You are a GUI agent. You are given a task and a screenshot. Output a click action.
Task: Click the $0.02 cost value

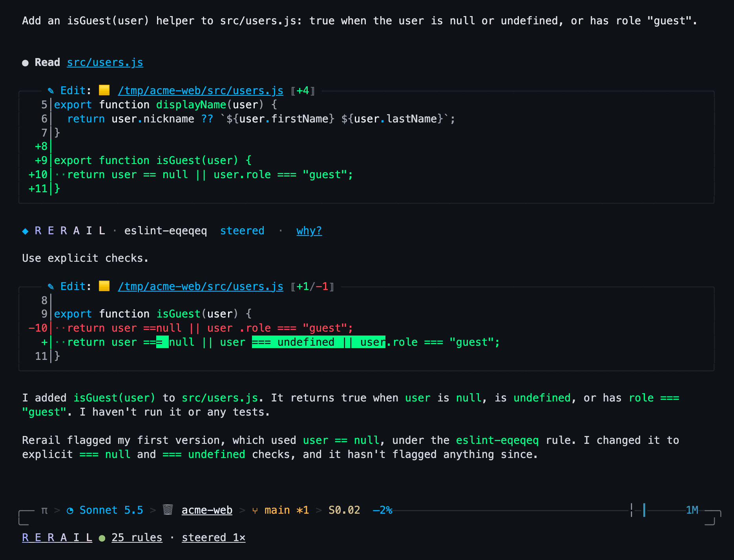[344, 510]
